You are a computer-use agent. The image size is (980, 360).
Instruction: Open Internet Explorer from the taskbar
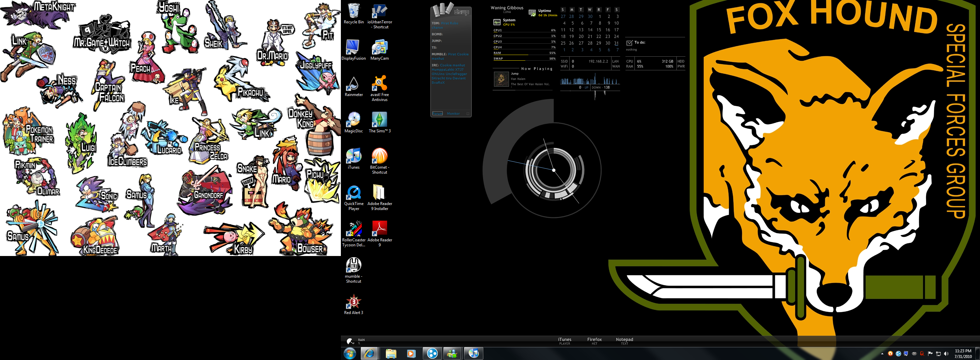369,354
